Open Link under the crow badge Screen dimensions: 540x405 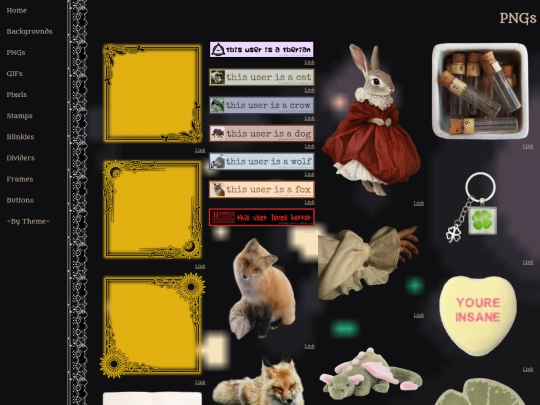309,118
